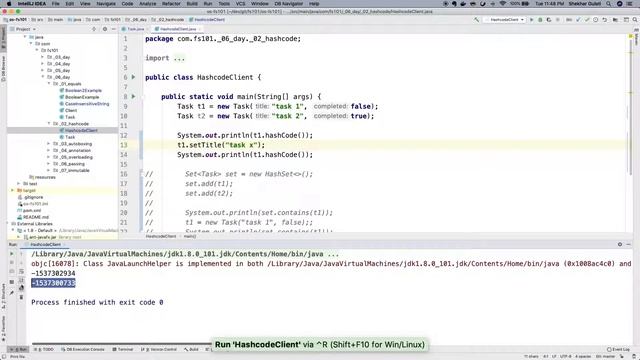
Task: Click the Build project hammer icon
Action: (476, 20)
